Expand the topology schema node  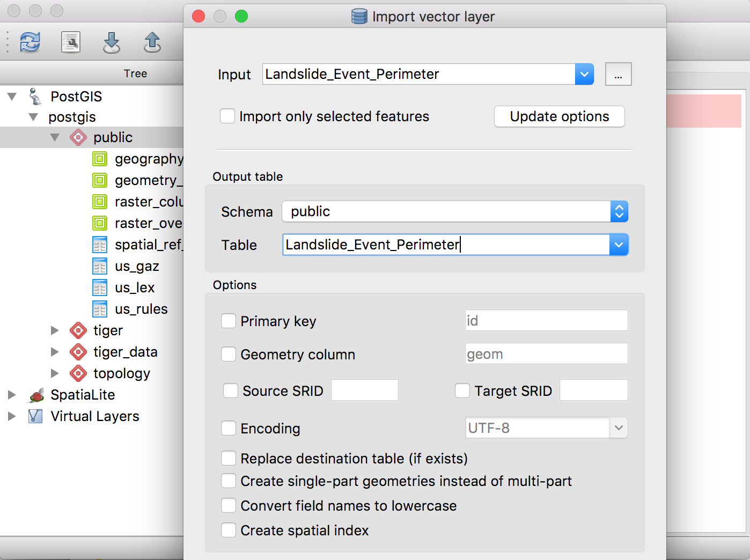55,373
